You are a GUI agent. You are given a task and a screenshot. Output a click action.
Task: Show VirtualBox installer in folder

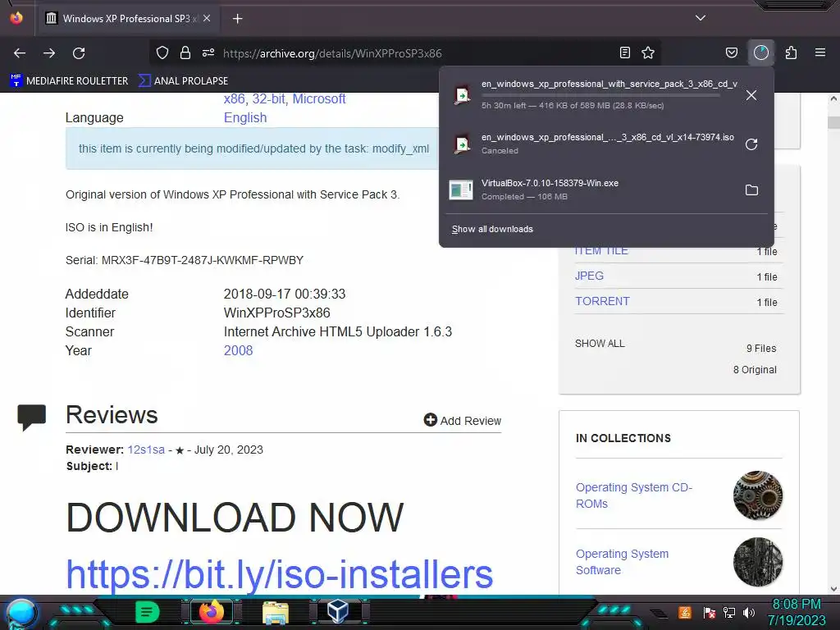pyautogui.click(x=751, y=190)
